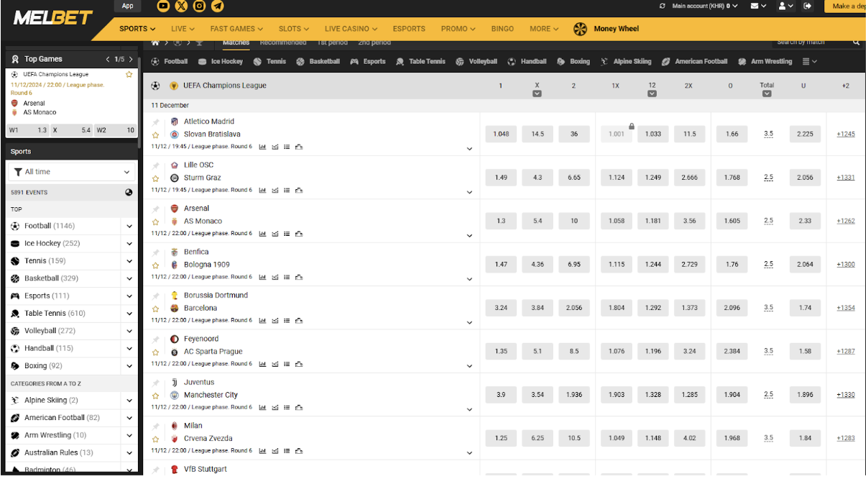
Task: Go to the previous Top Games slide arrow
Action: (108, 59)
